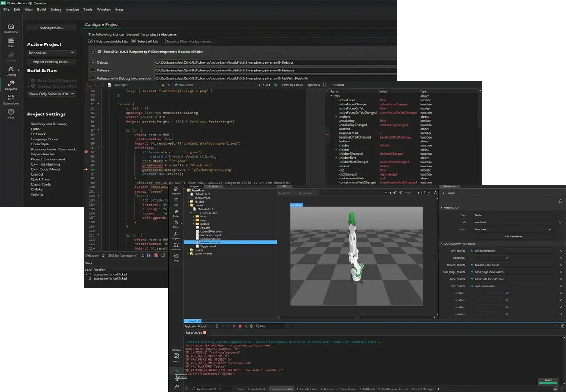
Task: Click the zoom in magnifier in 2D view
Action: click(x=395, y=193)
